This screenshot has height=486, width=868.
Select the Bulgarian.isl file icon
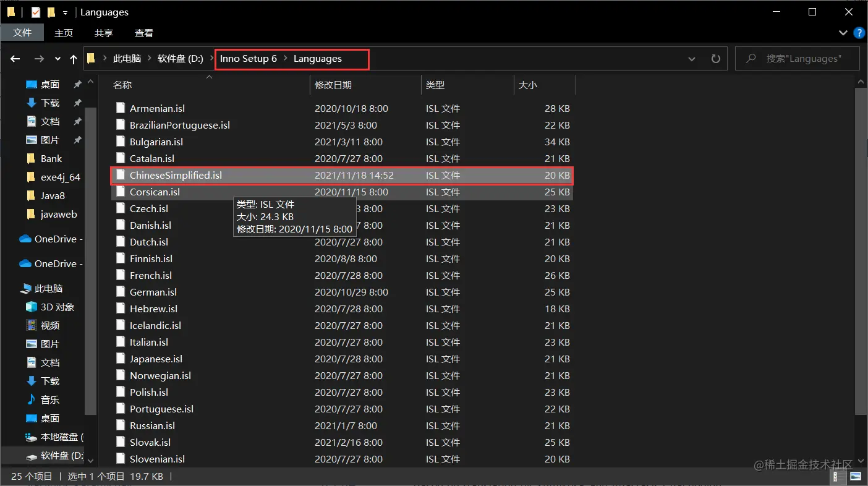pyautogui.click(x=121, y=142)
